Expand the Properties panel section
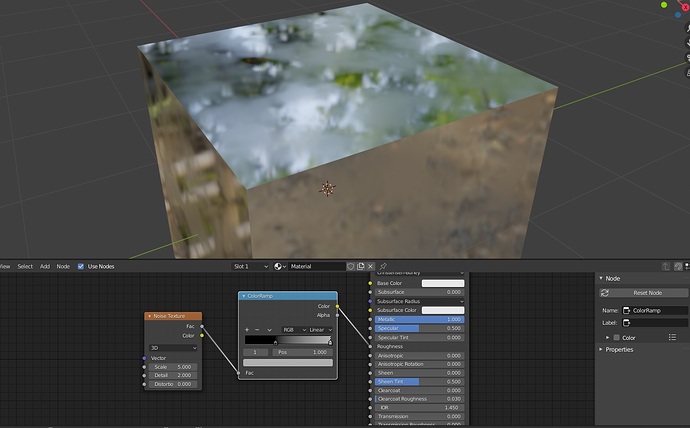Viewport: 690px width, 428px height. click(x=601, y=349)
